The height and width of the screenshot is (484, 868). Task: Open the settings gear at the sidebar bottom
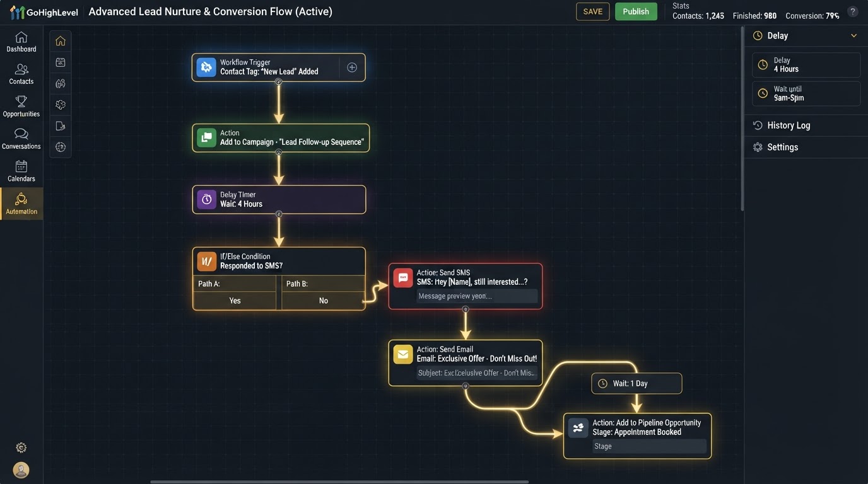click(x=21, y=448)
